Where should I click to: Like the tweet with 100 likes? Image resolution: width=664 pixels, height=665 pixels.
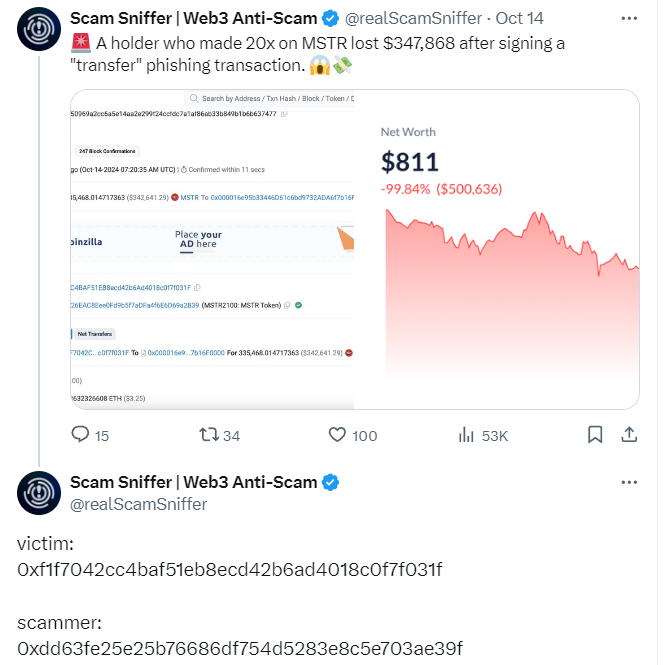[x=338, y=435]
